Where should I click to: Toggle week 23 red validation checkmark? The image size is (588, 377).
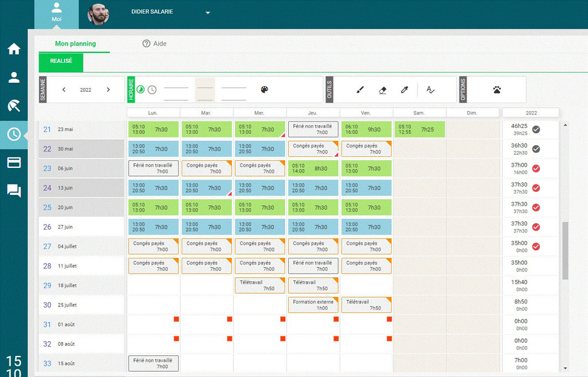[536, 169]
